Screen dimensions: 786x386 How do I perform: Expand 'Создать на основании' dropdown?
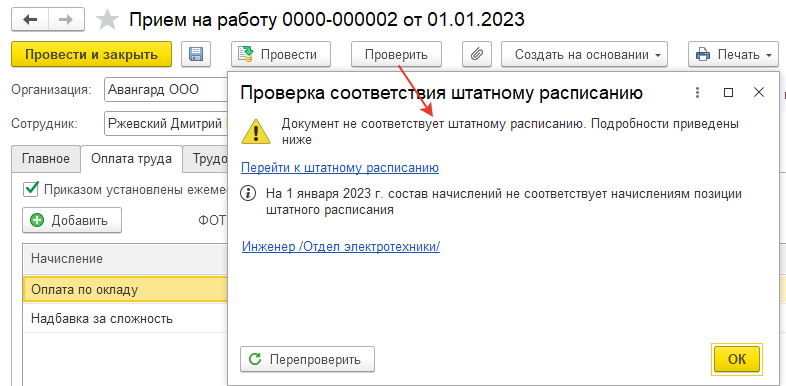tap(584, 54)
